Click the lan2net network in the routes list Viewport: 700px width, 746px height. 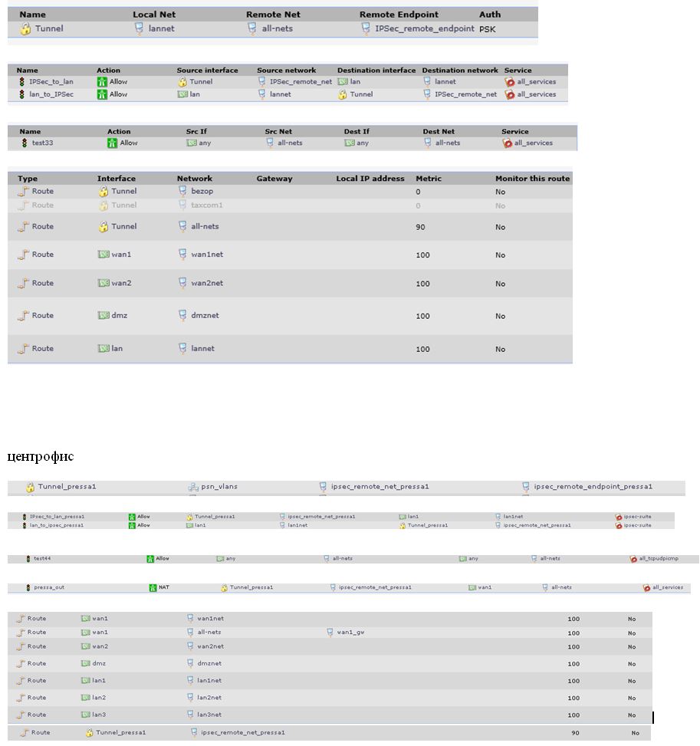click(209, 698)
